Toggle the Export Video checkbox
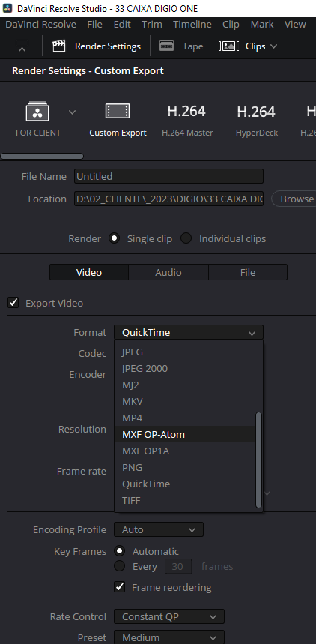316x644 pixels. (13, 303)
